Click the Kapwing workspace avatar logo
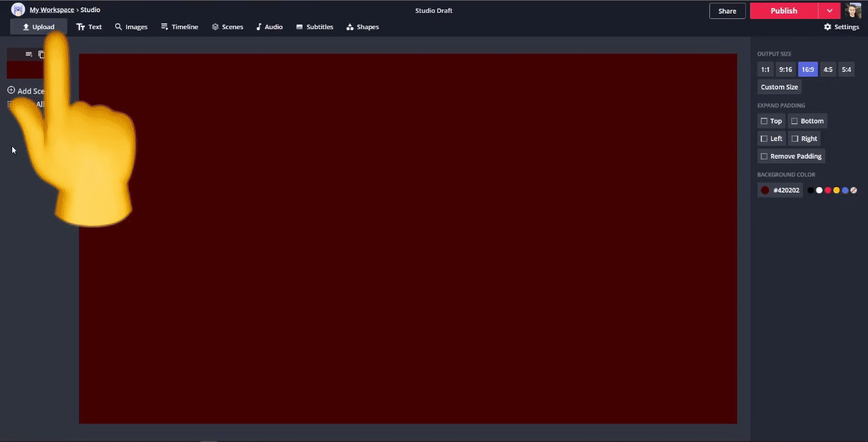The width and height of the screenshot is (868, 442). coord(18,9)
